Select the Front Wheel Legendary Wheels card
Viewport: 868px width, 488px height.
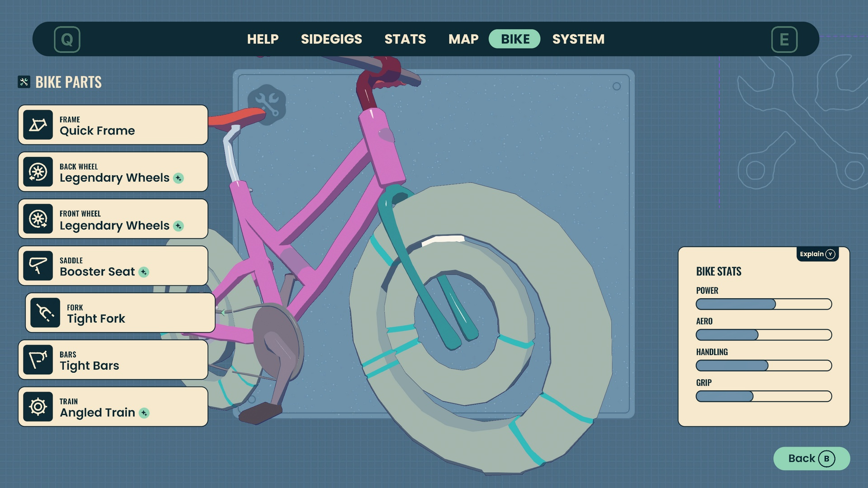coord(113,219)
